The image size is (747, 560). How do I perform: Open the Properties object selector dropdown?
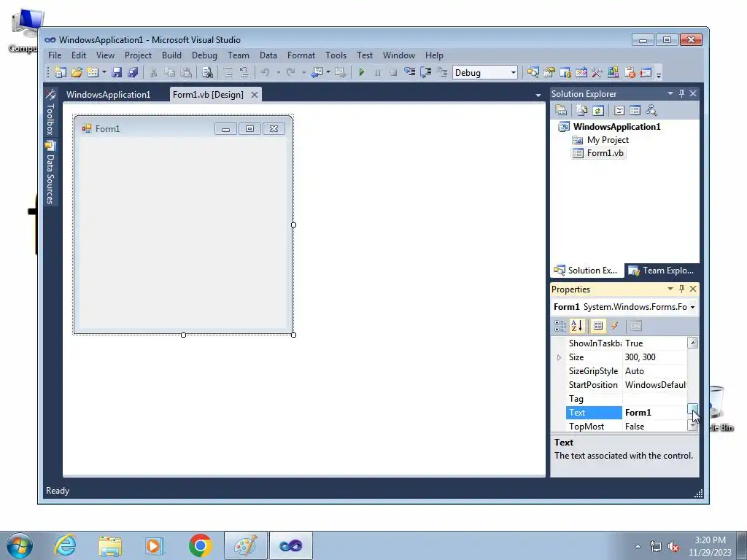[692, 307]
